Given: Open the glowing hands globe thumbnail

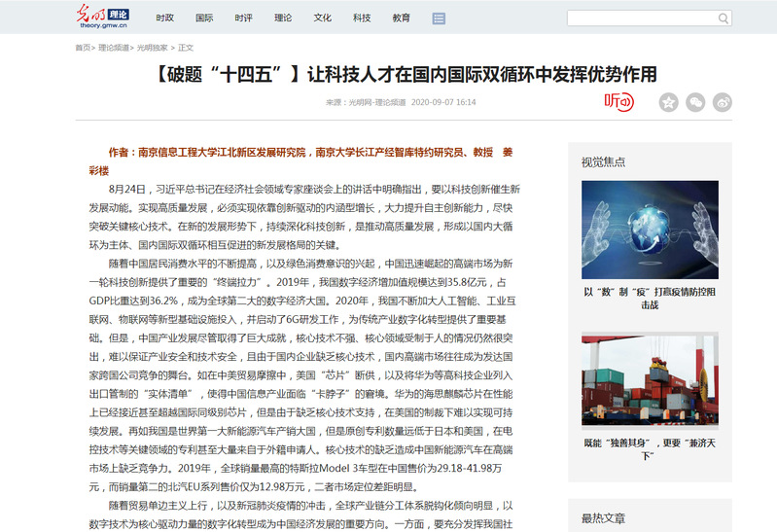Looking at the screenshot, I should 650,230.
